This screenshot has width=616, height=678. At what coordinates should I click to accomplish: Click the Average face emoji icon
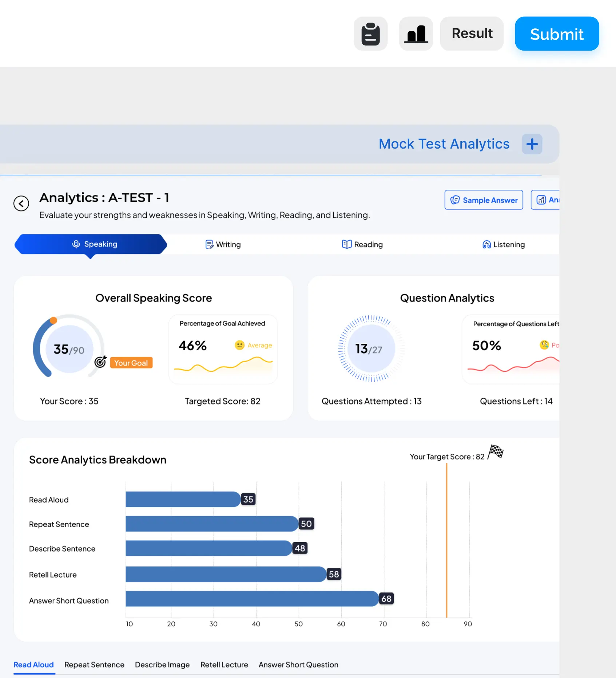[239, 345]
